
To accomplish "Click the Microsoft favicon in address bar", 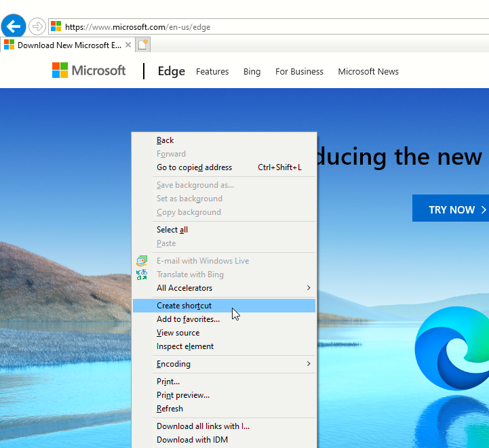I will [56, 26].
